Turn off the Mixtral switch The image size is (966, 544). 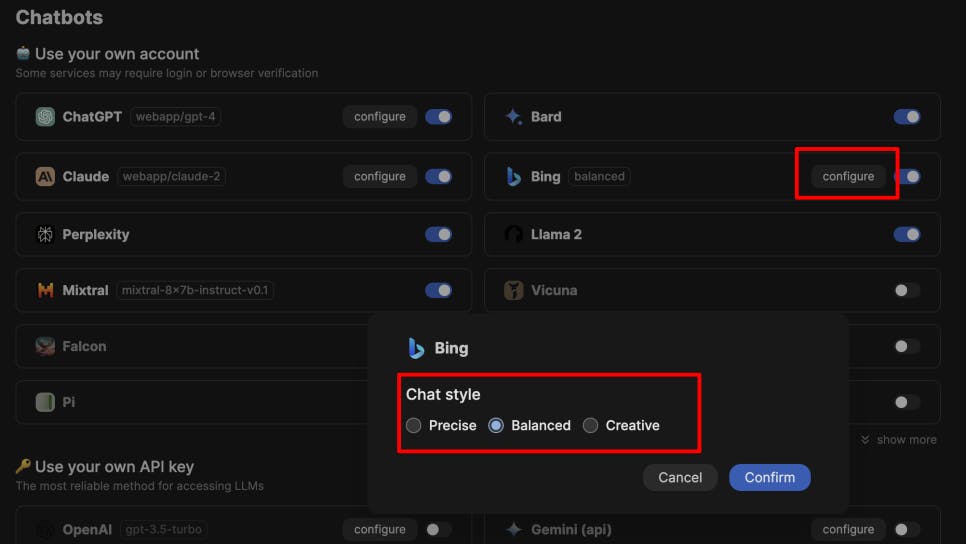coord(439,290)
